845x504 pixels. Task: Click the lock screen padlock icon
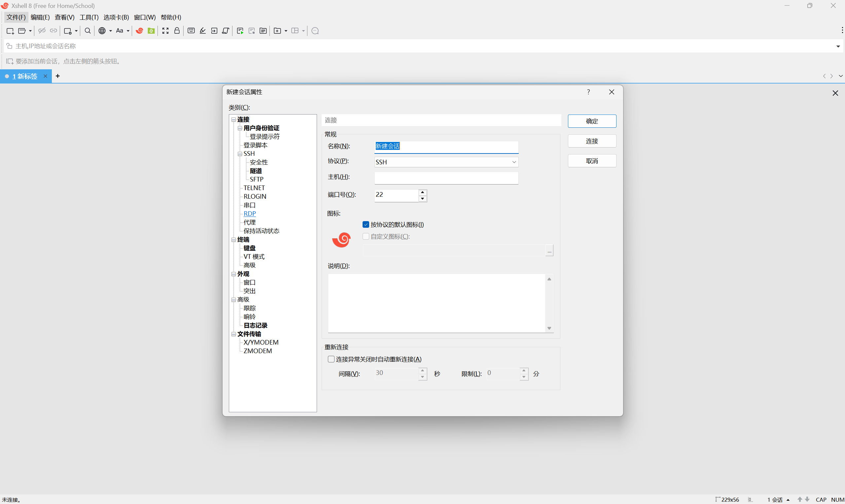pos(177,31)
